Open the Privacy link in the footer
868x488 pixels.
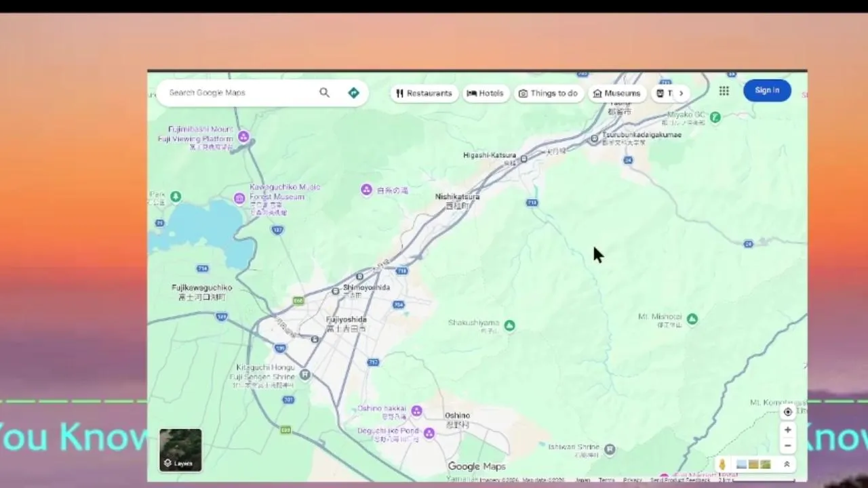click(632, 480)
